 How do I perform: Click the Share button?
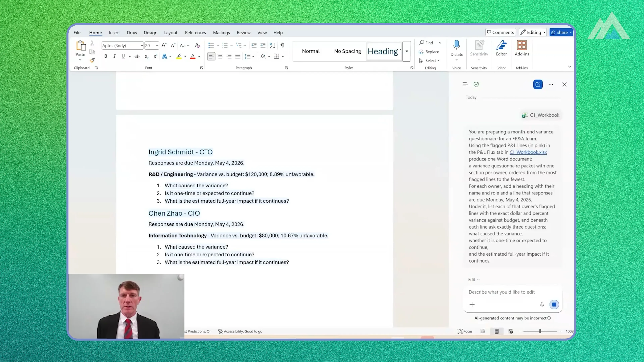coord(561,32)
